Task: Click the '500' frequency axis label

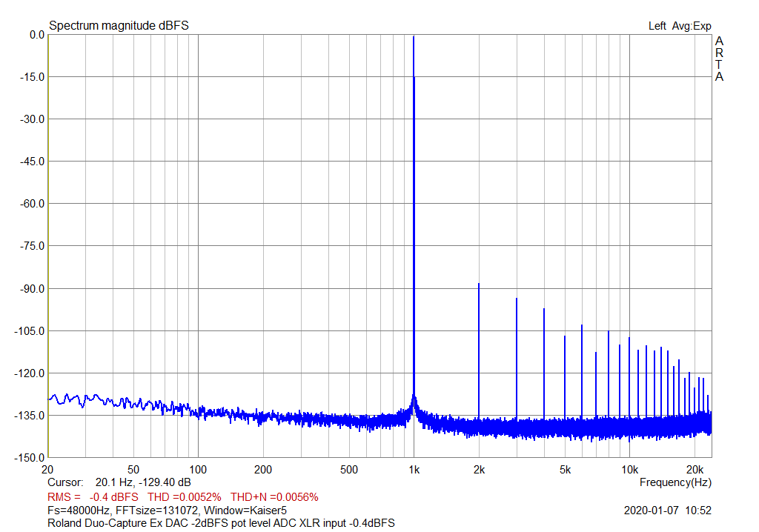Action: (349, 470)
